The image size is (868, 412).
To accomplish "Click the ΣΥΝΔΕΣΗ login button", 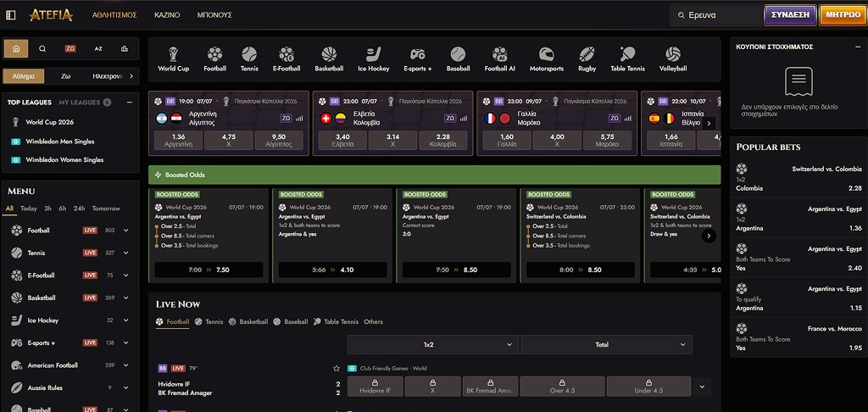I will pos(790,15).
